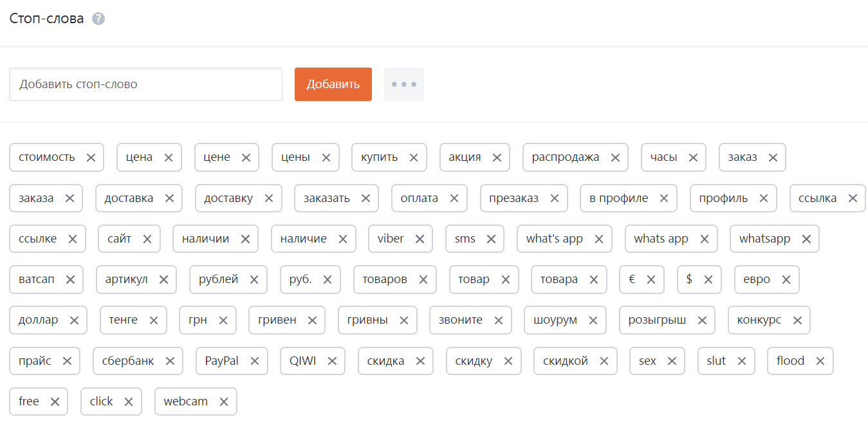868x424 pixels.
Task: Remove the распродажа stop-word
Action: pyautogui.click(x=615, y=158)
